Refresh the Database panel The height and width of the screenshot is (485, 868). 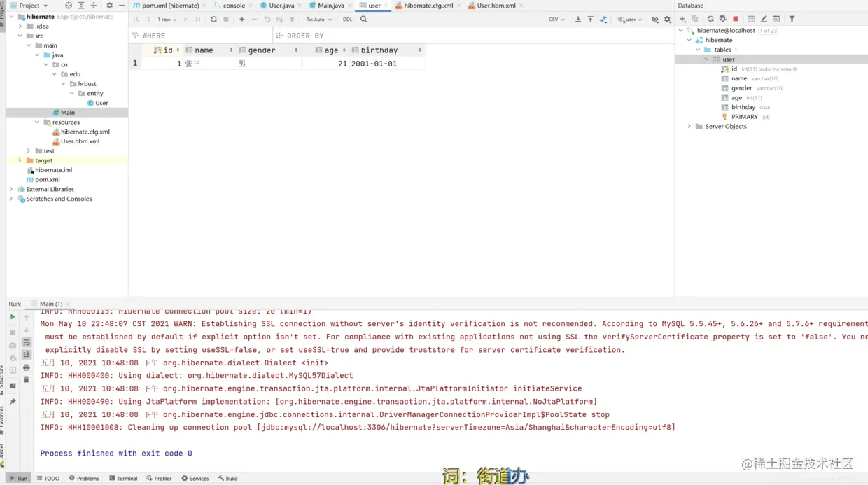(710, 19)
